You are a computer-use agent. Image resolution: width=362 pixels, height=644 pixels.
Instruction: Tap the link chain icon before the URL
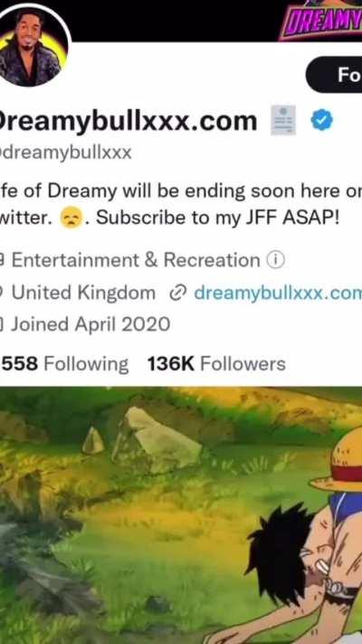[x=176, y=293]
